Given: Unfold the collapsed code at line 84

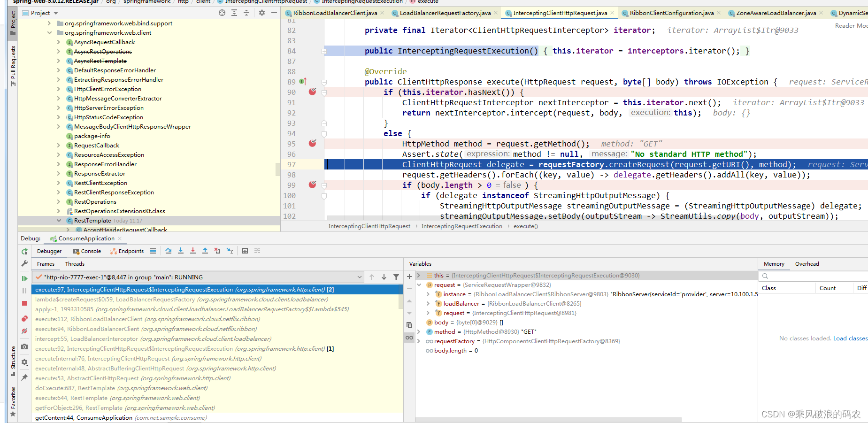Looking at the screenshot, I should click(x=324, y=51).
